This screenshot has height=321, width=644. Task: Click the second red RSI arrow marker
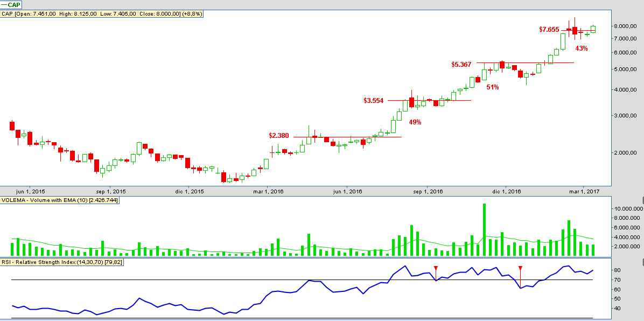pyautogui.click(x=520, y=268)
